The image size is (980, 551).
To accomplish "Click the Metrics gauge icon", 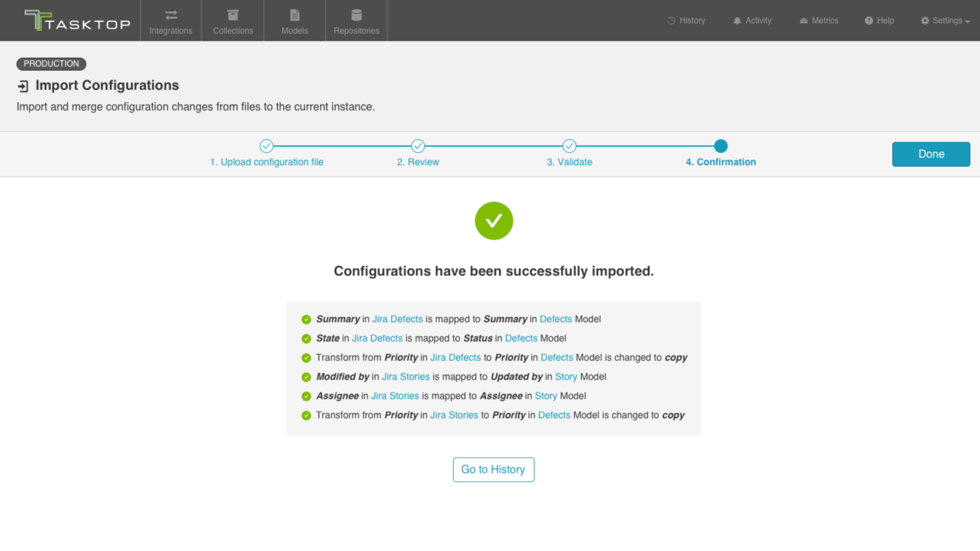I will tap(803, 20).
